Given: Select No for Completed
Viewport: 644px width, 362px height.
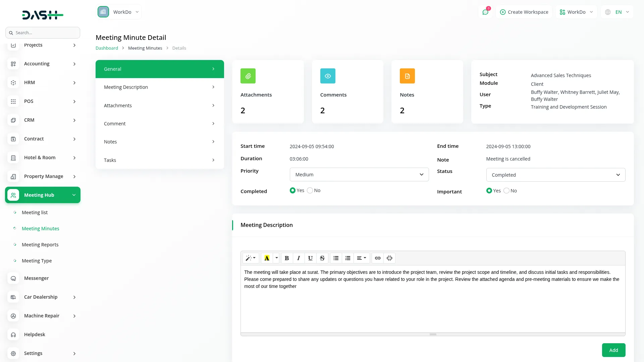Looking at the screenshot, I should click(x=310, y=190).
